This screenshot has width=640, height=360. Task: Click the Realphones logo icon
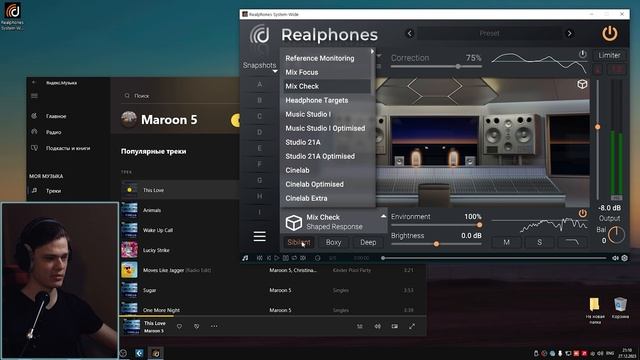click(260, 34)
